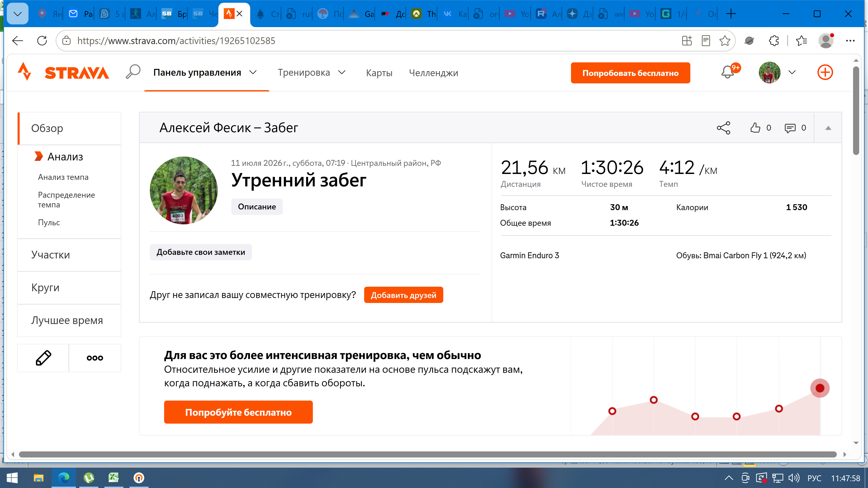The height and width of the screenshot is (488, 868).
Task: Expand the Панель управления dropdown
Action: pyautogui.click(x=253, y=72)
